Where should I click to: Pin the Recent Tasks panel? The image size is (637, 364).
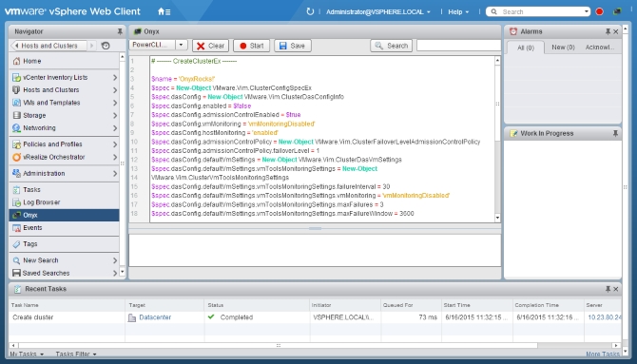[608, 289]
